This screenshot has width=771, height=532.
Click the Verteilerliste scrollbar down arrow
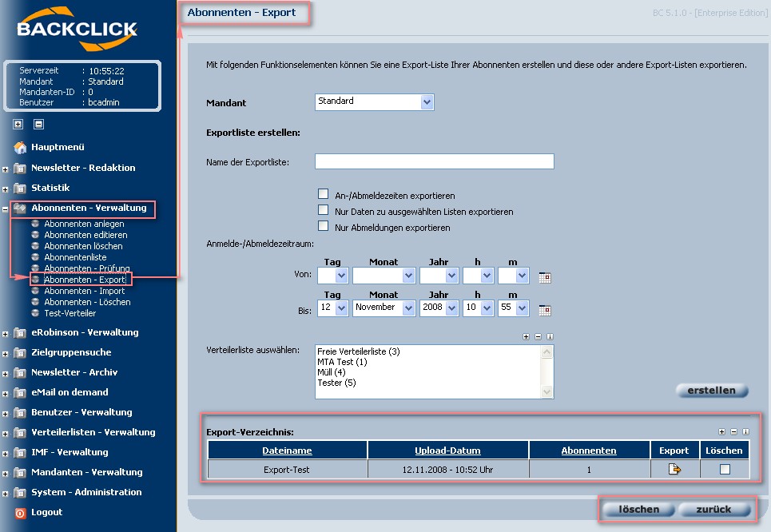point(546,392)
